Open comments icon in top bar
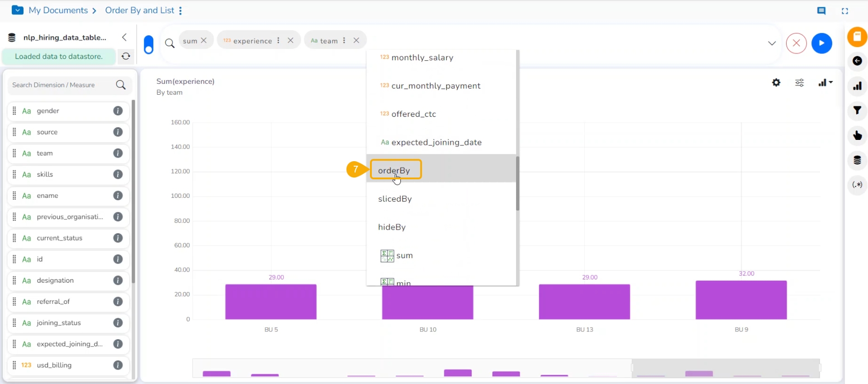This screenshot has width=868, height=384. (821, 11)
